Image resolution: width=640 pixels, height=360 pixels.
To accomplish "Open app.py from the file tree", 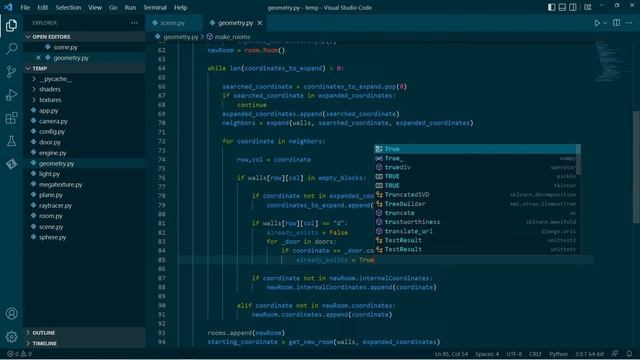I will (x=84, y=111).
